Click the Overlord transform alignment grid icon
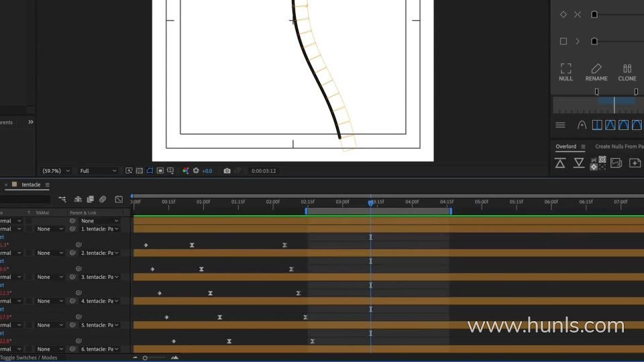644x362 pixels. coord(598,163)
